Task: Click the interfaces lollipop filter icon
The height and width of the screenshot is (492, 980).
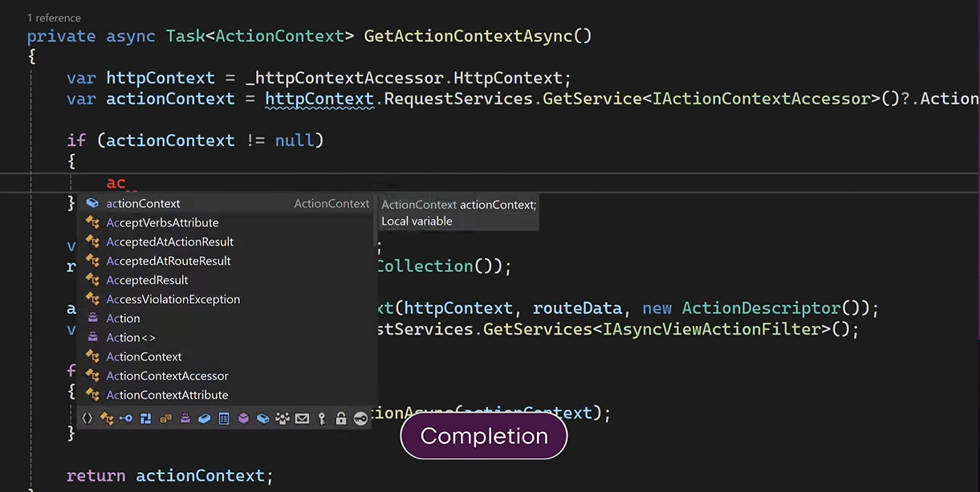Action: [x=126, y=418]
